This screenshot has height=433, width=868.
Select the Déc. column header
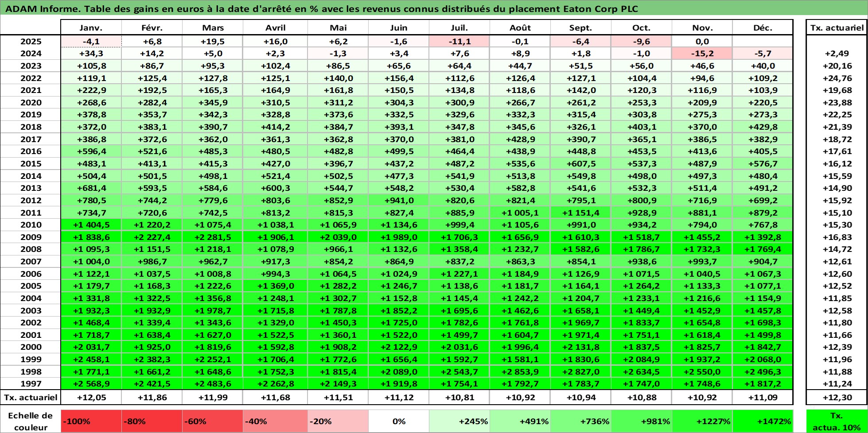(763, 27)
